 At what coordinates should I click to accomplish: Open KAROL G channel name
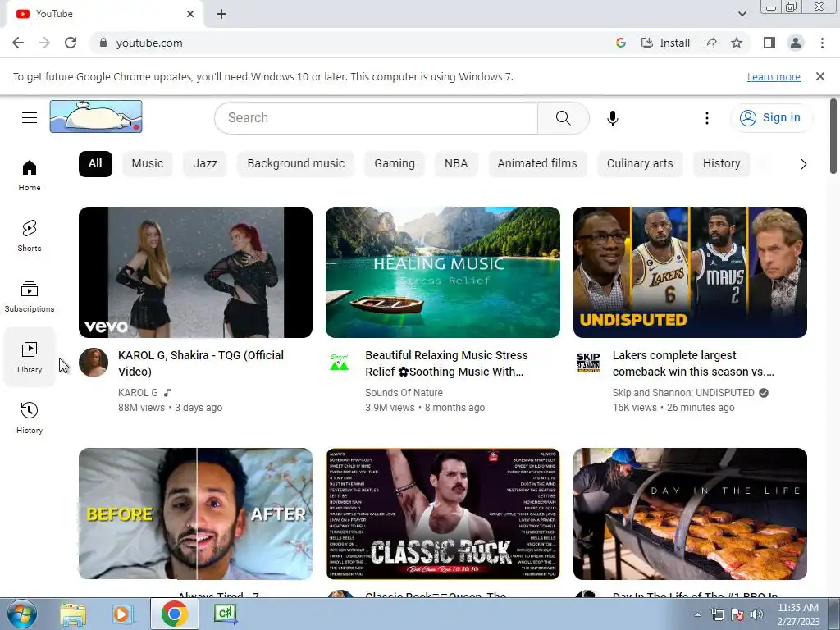pyautogui.click(x=138, y=393)
